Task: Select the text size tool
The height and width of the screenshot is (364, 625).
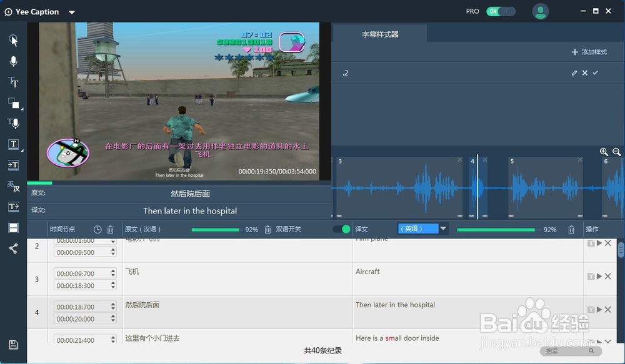Action: (x=14, y=82)
